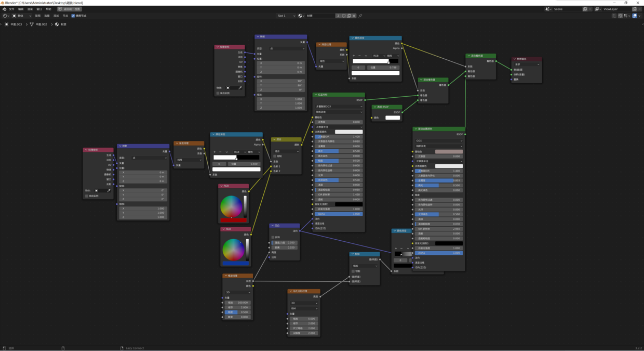644x351 pixels.
Task: Click the material browse sphere icon
Action: coord(301,16)
